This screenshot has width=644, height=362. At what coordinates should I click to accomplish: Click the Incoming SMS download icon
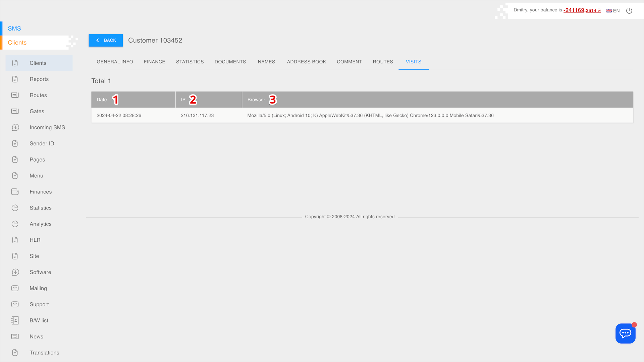[15, 127]
